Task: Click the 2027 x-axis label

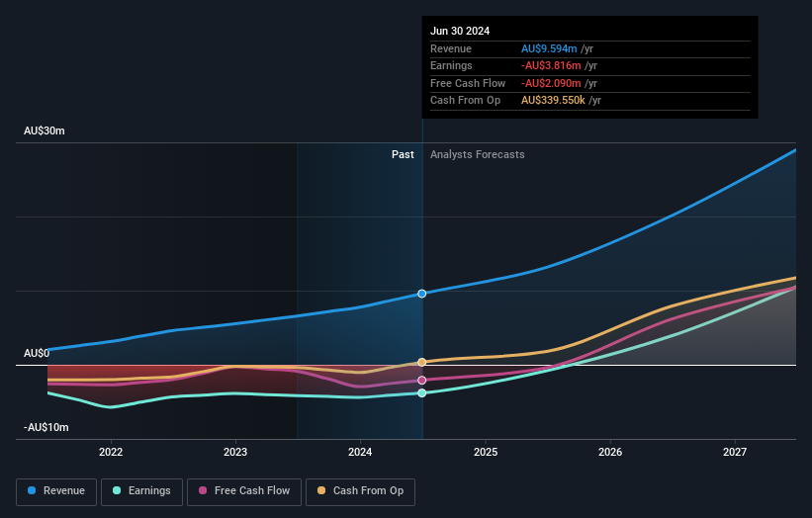Action: click(735, 453)
